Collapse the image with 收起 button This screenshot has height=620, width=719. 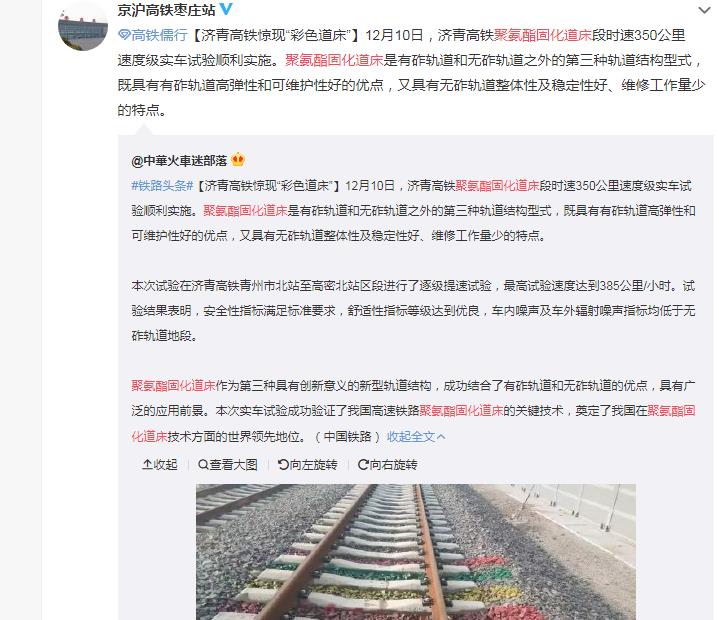pos(160,465)
